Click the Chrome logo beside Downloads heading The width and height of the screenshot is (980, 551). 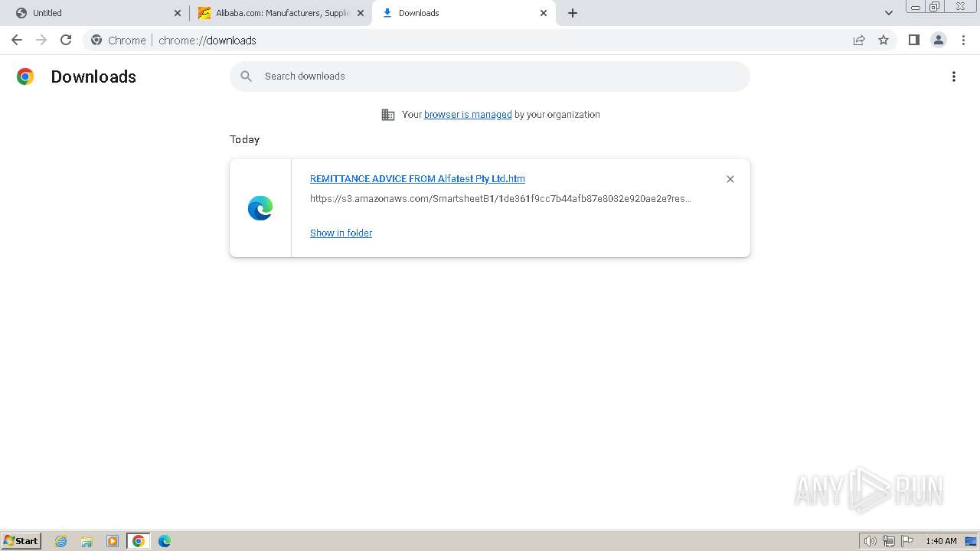click(25, 77)
